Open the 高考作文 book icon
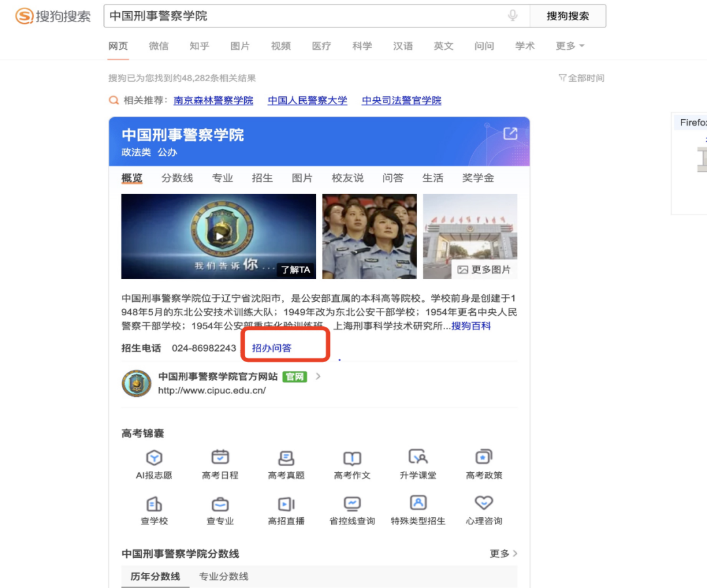Screen dimensions: 707x588 pos(352,457)
